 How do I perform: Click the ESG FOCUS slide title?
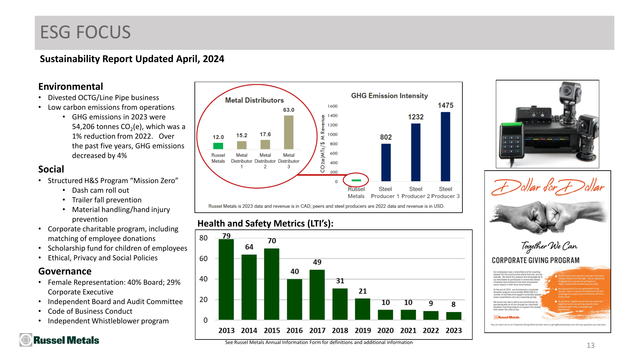pyautogui.click(x=85, y=32)
